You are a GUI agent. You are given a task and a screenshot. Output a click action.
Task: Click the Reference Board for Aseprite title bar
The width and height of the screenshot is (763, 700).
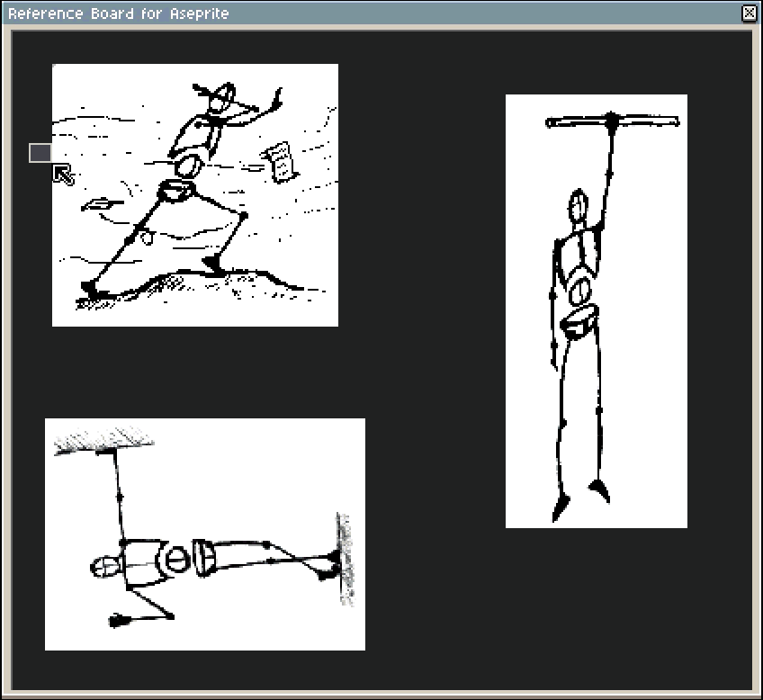pyautogui.click(x=360, y=13)
